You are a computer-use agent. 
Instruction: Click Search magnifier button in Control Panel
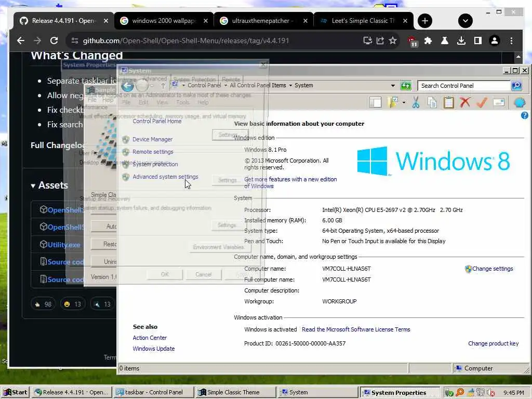pos(516,86)
